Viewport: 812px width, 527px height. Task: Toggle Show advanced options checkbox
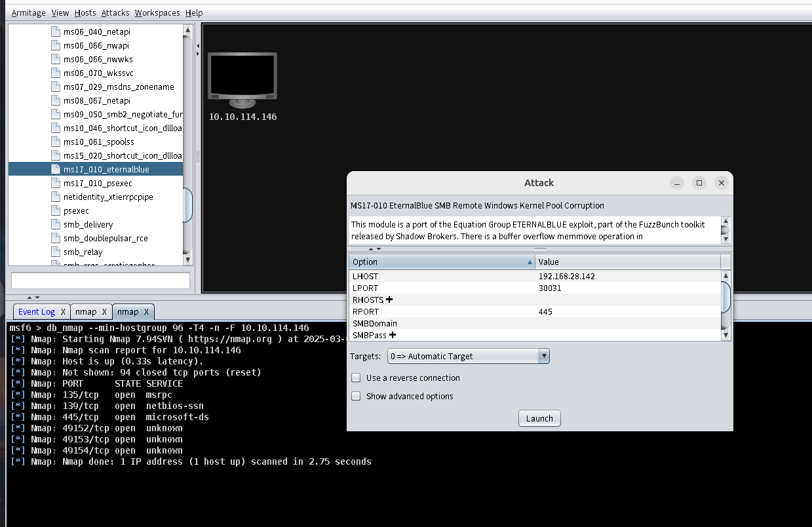pyautogui.click(x=356, y=397)
